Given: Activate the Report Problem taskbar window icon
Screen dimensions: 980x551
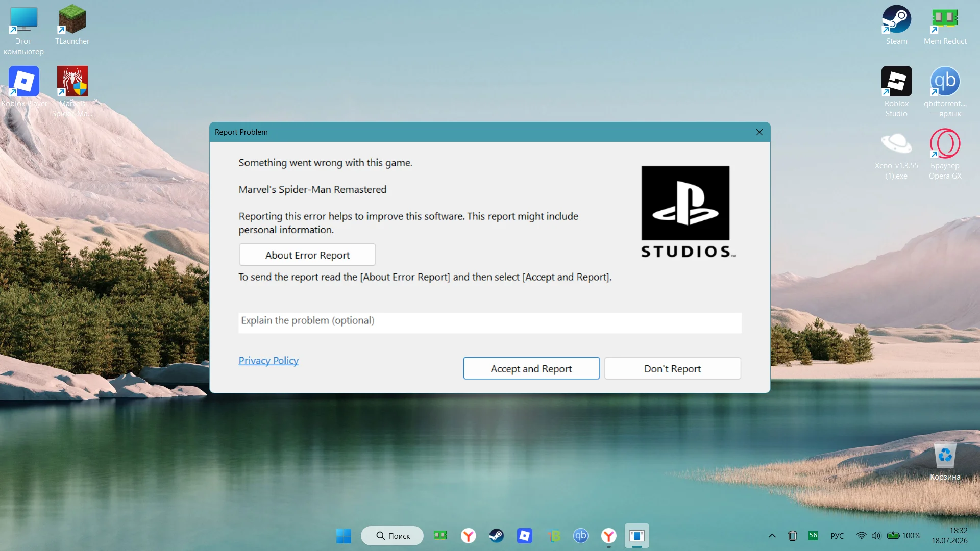Looking at the screenshot, I should [x=637, y=536].
